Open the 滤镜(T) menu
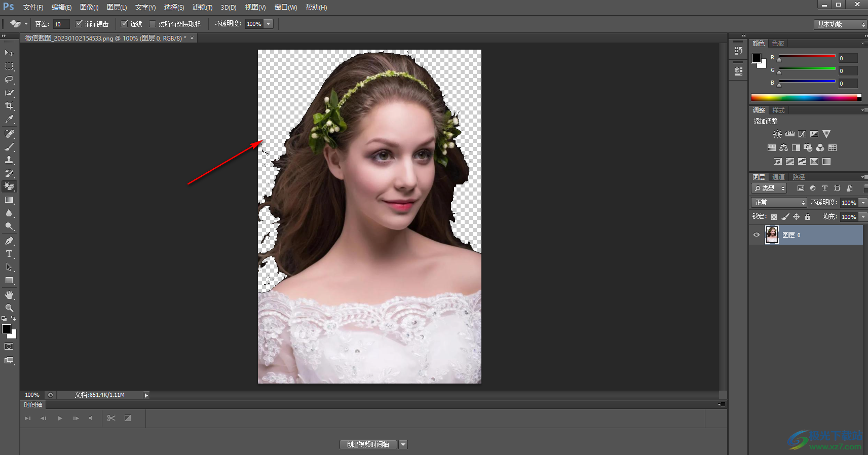The image size is (868, 455). click(x=202, y=7)
